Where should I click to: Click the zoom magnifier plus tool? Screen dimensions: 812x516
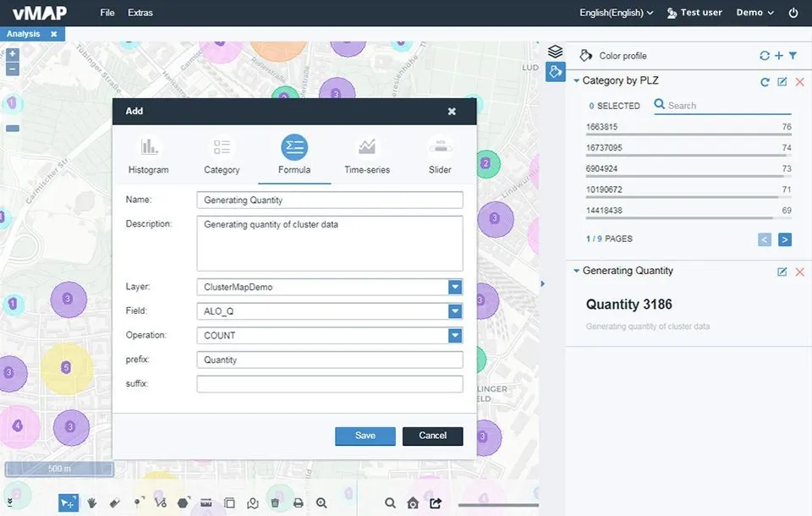[321, 502]
